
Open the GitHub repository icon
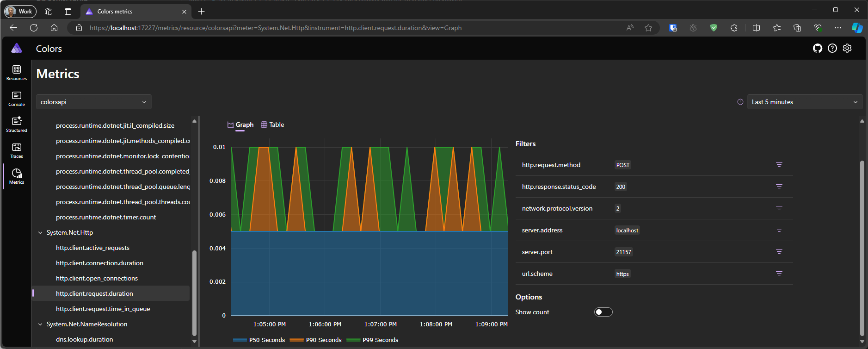pos(817,48)
